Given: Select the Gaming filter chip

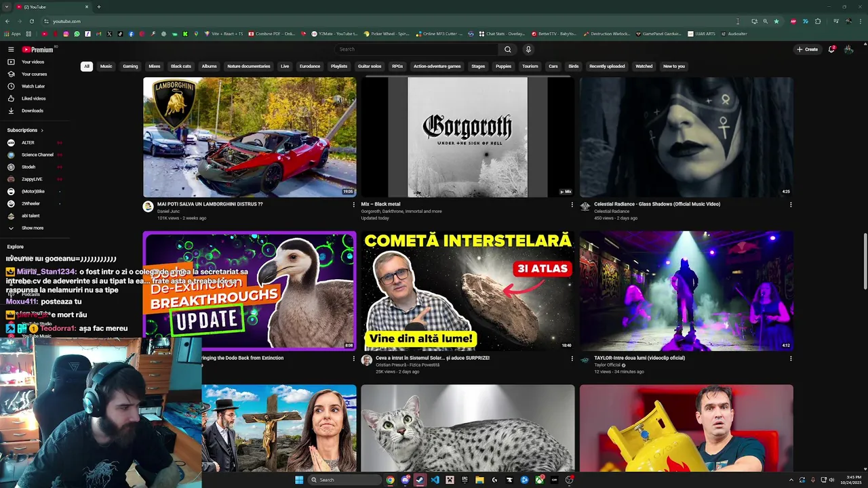Looking at the screenshot, I should click(x=130, y=66).
